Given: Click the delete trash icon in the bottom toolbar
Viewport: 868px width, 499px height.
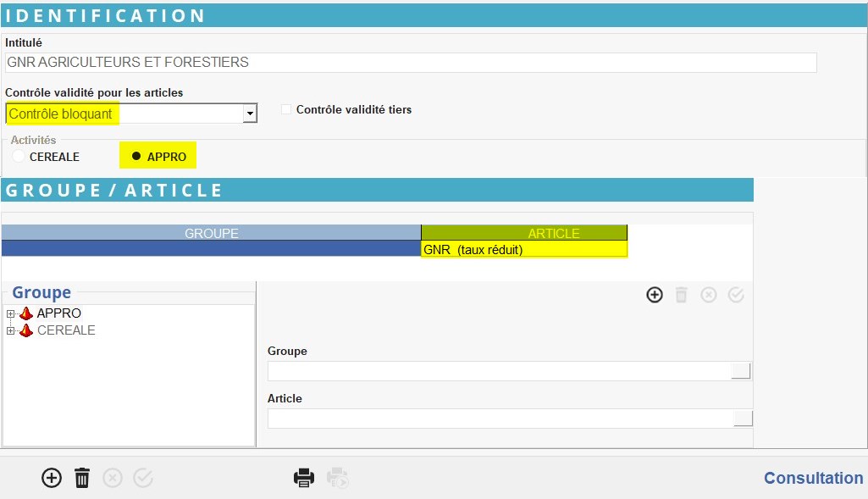Looking at the screenshot, I should pos(82,478).
